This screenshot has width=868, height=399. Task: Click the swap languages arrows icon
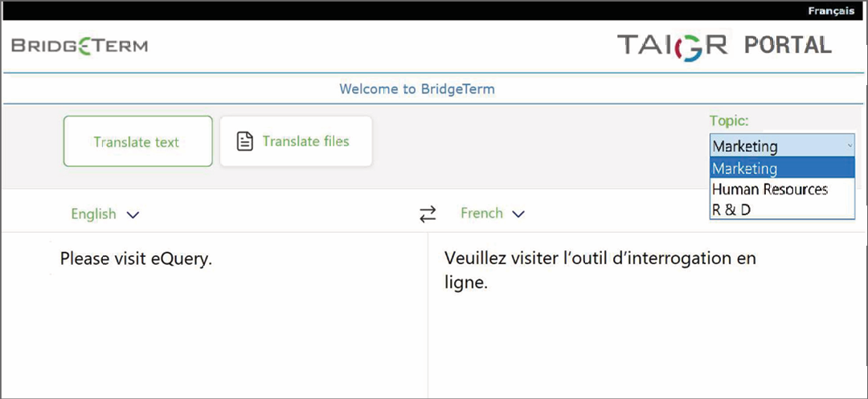pyautogui.click(x=428, y=214)
